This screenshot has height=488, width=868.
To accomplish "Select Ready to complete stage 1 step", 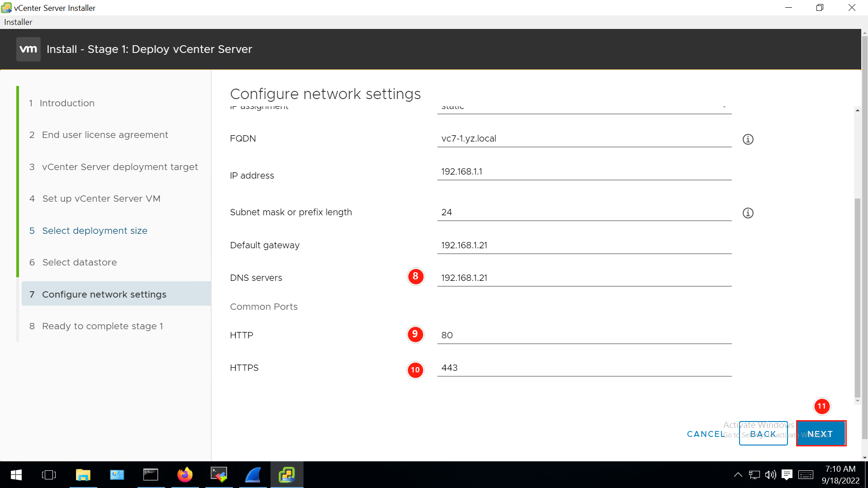I will [x=96, y=326].
